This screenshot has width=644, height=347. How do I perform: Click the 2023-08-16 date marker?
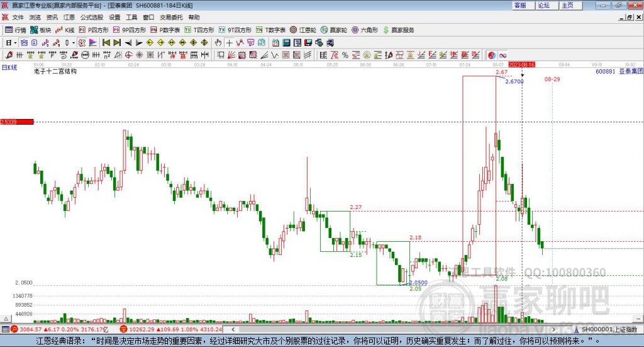coord(521,64)
